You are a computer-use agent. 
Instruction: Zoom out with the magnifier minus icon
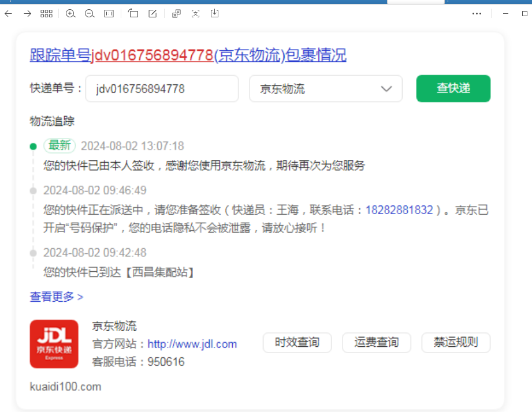90,13
